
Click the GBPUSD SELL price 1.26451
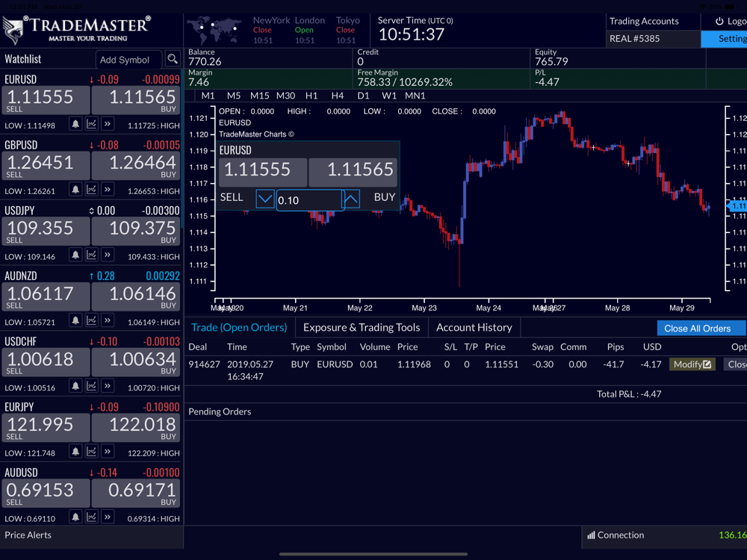pos(46,167)
